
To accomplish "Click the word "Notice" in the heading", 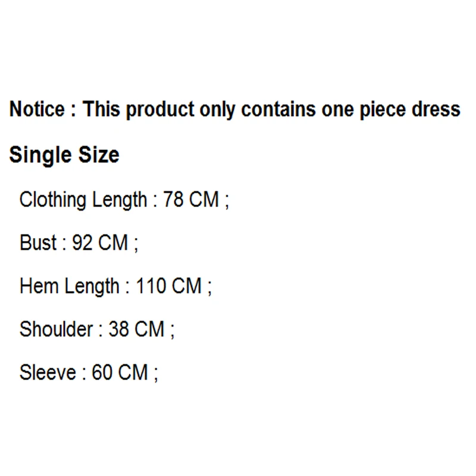I will tap(36, 109).
